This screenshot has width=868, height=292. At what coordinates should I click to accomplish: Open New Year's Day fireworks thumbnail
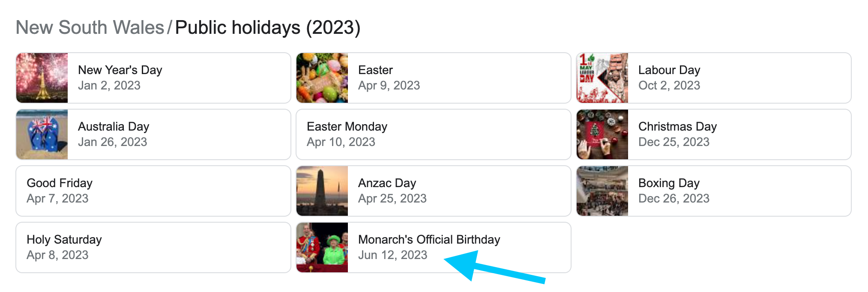[x=42, y=78]
